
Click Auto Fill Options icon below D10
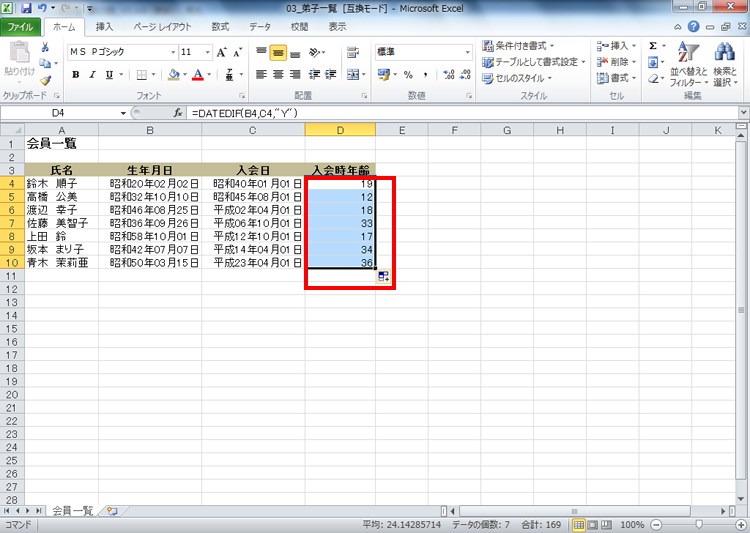383,276
